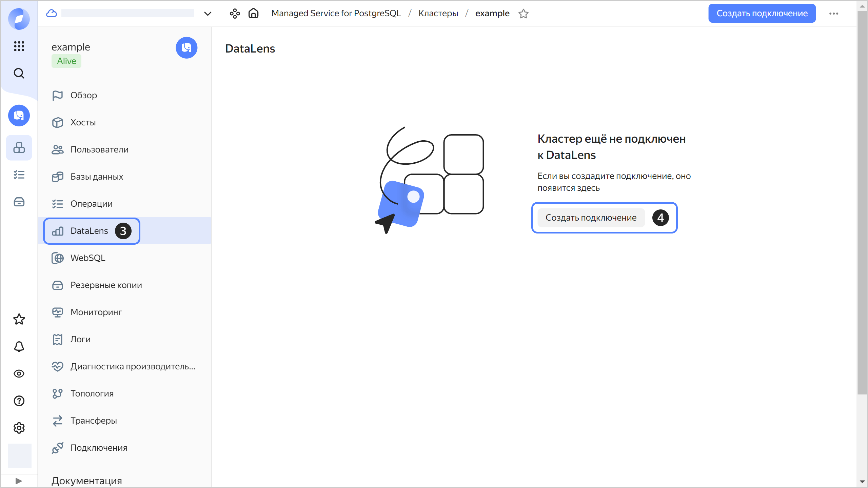Expand the cloud folder selector chevron
This screenshot has height=488, width=868.
click(x=208, y=14)
